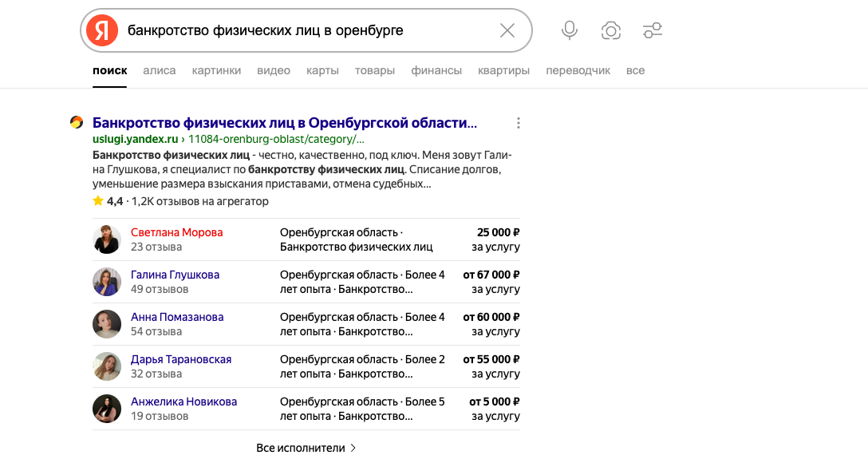Click Светлана Морова's profile photo
Screen dimensions: 868x463
click(x=107, y=239)
